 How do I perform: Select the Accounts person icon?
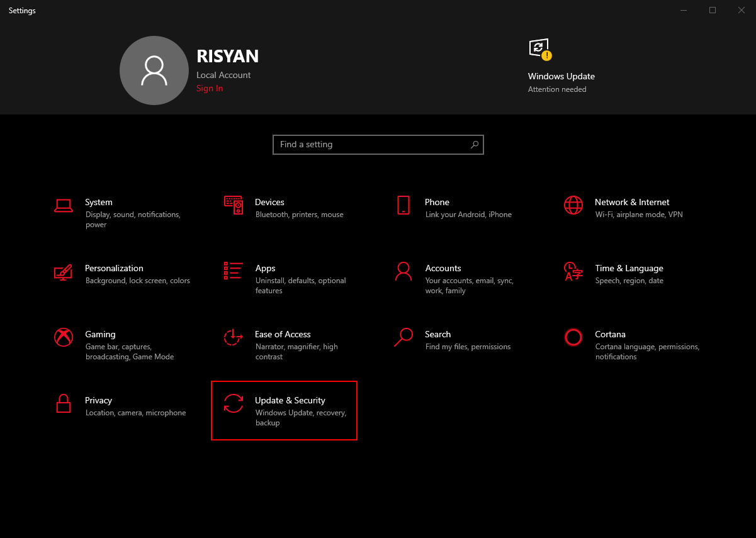click(x=403, y=271)
